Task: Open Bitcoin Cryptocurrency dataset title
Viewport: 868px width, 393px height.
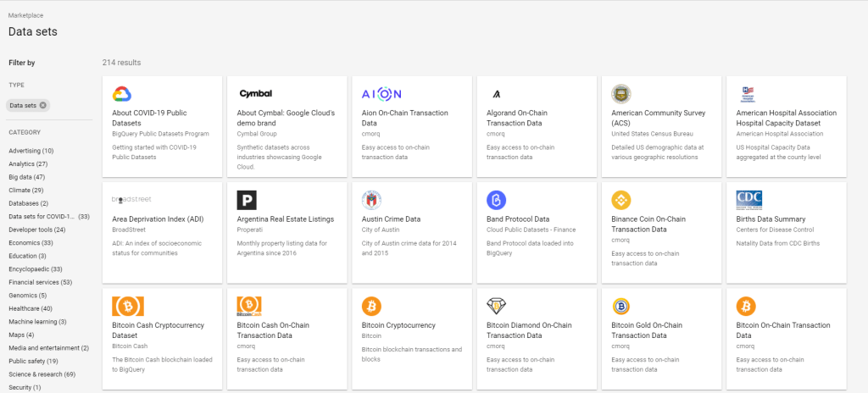Action: coord(398,325)
